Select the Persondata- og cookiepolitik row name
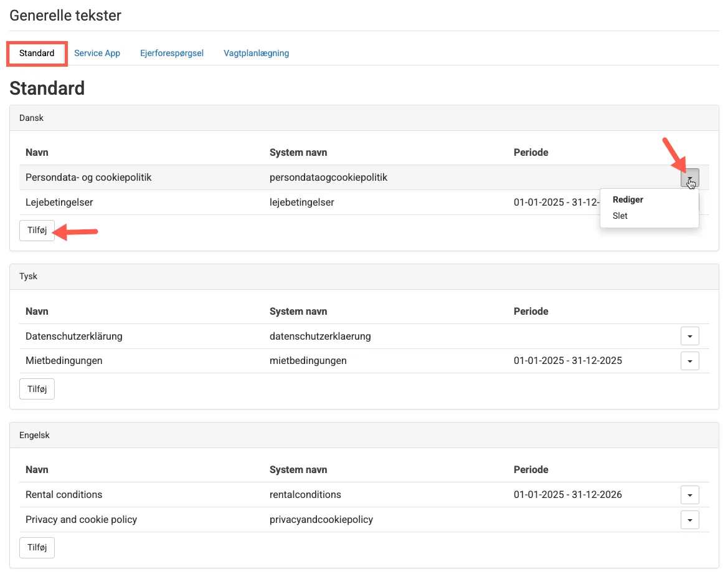The width and height of the screenshot is (728, 579). pyautogui.click(x=88, y=178)
